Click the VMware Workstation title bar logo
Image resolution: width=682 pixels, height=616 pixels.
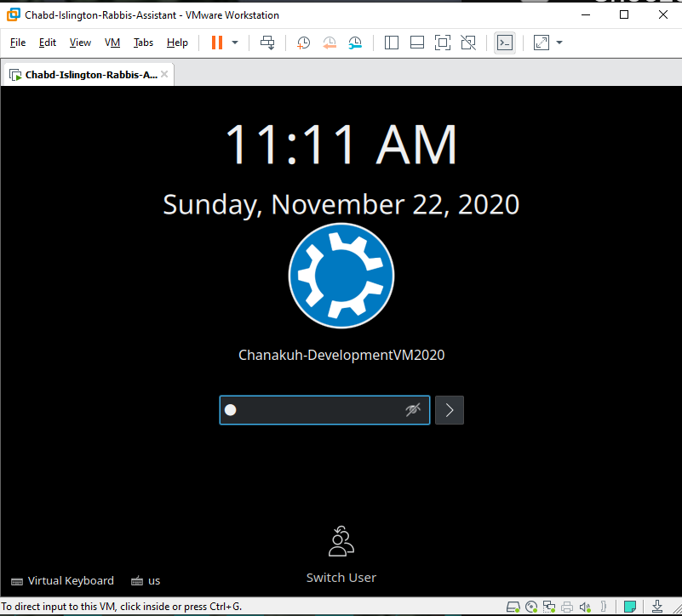coord(14,14)
